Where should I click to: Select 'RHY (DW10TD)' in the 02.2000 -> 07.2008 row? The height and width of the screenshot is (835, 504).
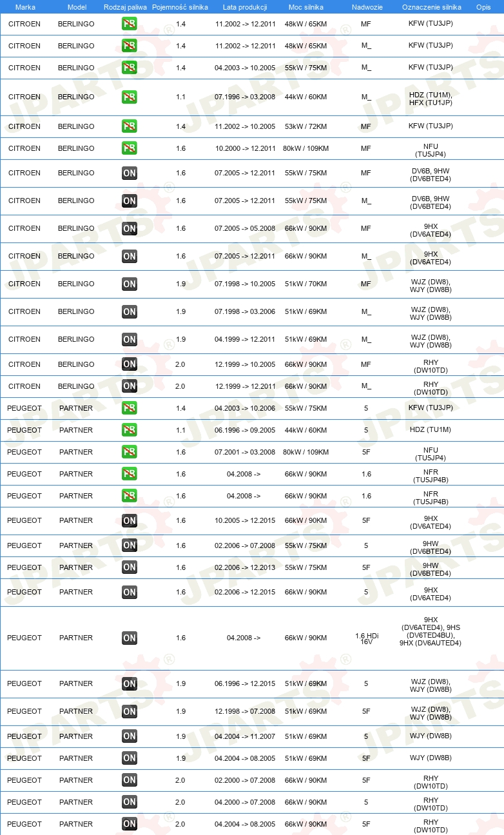431,782
